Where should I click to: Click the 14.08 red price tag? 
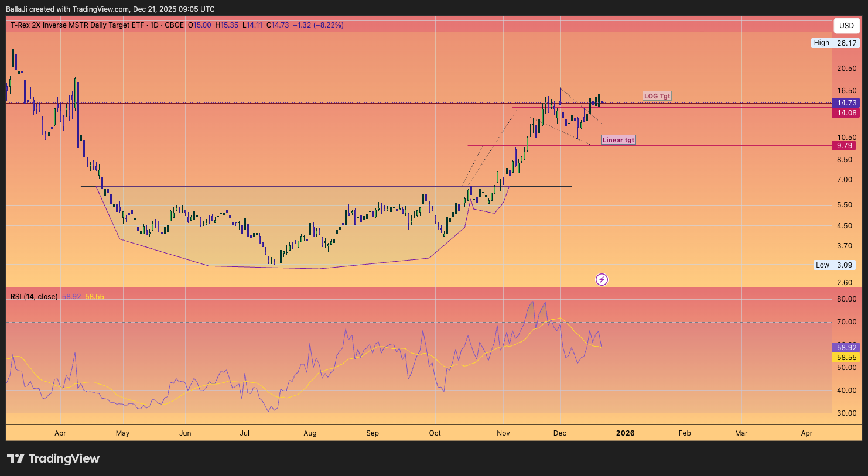tap(847, 113)
